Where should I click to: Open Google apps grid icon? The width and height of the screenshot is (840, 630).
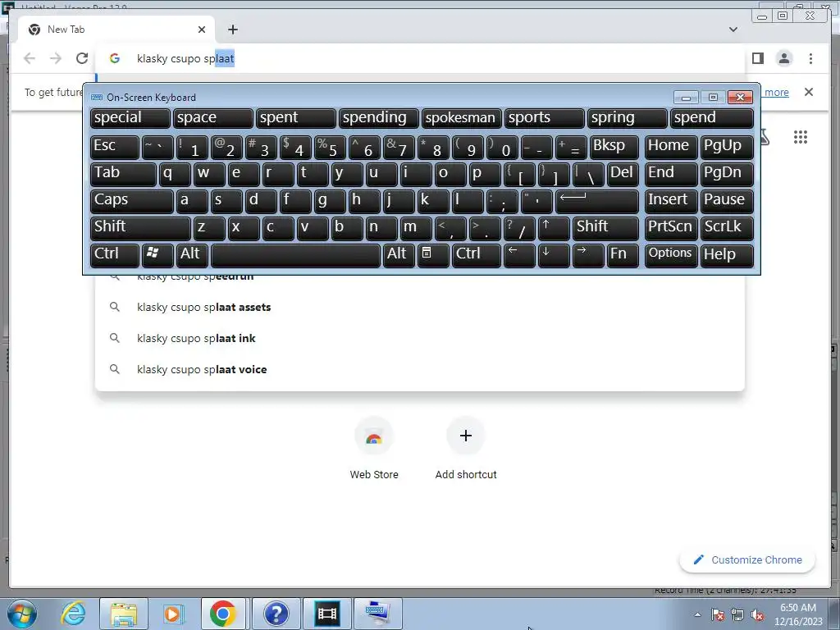click(x=801, y=137)
